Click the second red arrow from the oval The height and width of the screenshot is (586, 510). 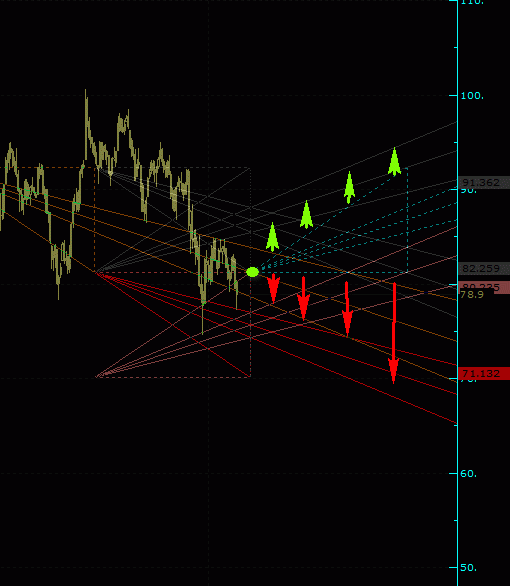coord(303,299)
